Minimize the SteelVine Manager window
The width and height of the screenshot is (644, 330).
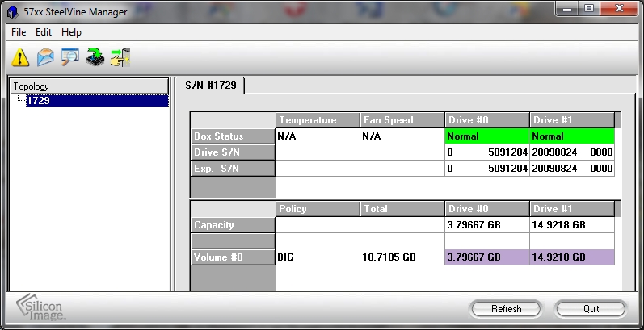tap(567, 9)
